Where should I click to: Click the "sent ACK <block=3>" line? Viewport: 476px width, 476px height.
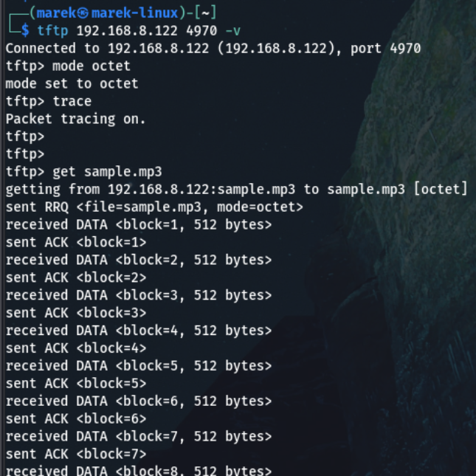[x=75, y=313]
